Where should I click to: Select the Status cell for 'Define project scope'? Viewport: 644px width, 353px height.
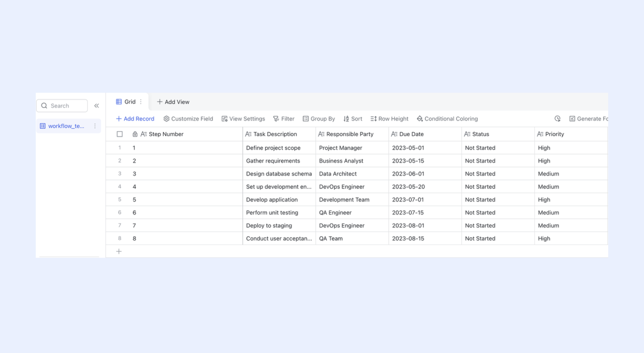pos(498,148)
